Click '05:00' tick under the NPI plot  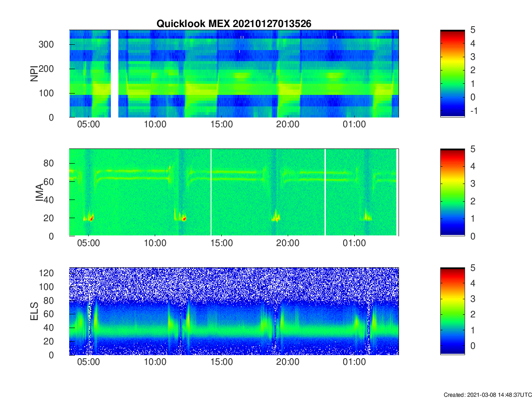tap(89, 125)
